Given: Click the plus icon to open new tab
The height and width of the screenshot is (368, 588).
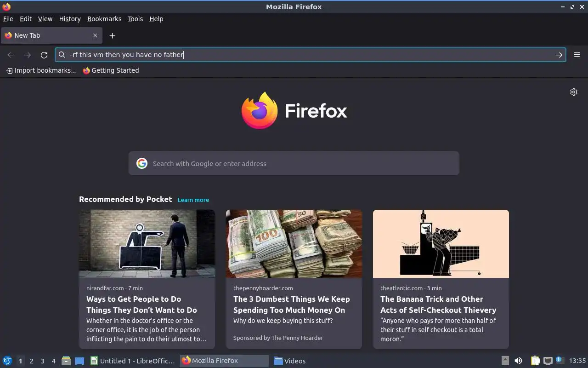Looking at the screenshot, I should pyautogui.click(x=112, y=35).
